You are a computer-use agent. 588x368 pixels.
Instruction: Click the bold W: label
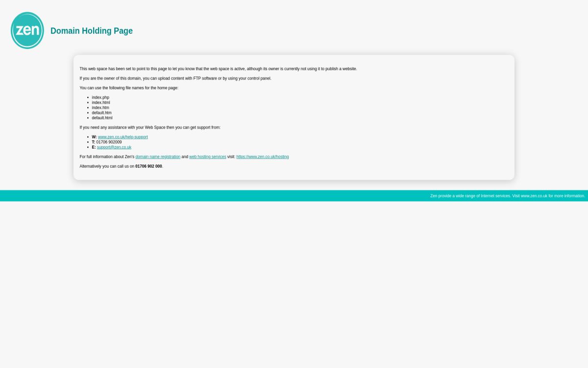point(94,137)
